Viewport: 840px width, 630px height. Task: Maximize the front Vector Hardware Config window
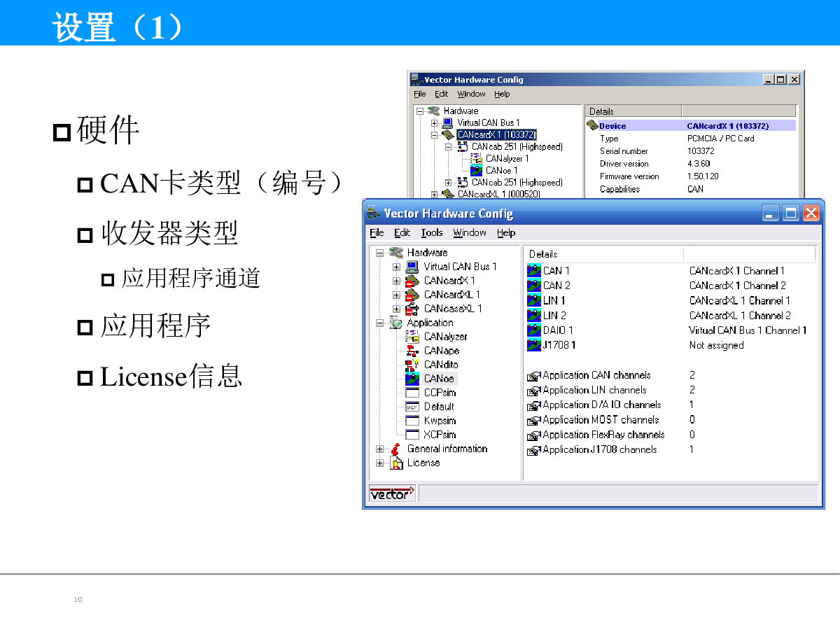click(x=791, y=213)
